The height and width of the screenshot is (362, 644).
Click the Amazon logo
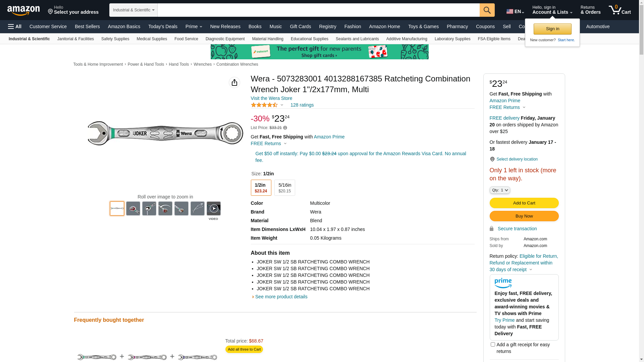(23, 10)
